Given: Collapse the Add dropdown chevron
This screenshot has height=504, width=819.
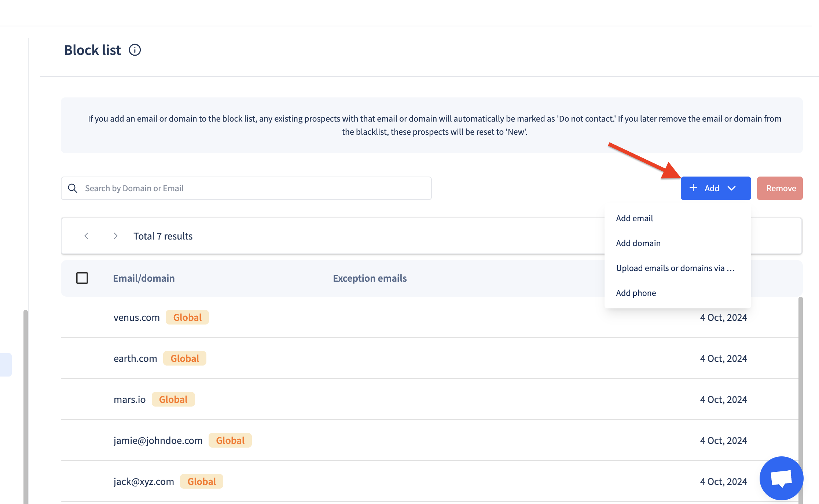Looking at the screenshot, I should pyautogui.click(x=732, y=188).
